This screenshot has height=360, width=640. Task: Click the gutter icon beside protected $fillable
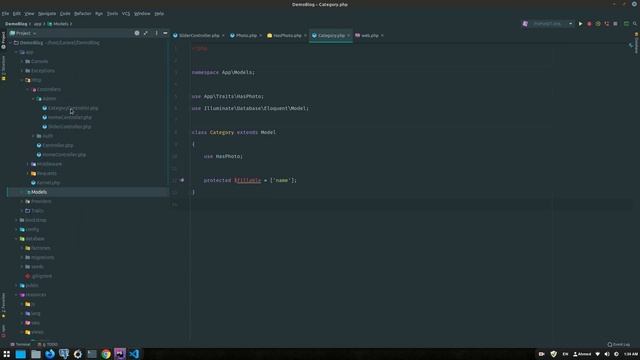(x=182, y=180)
